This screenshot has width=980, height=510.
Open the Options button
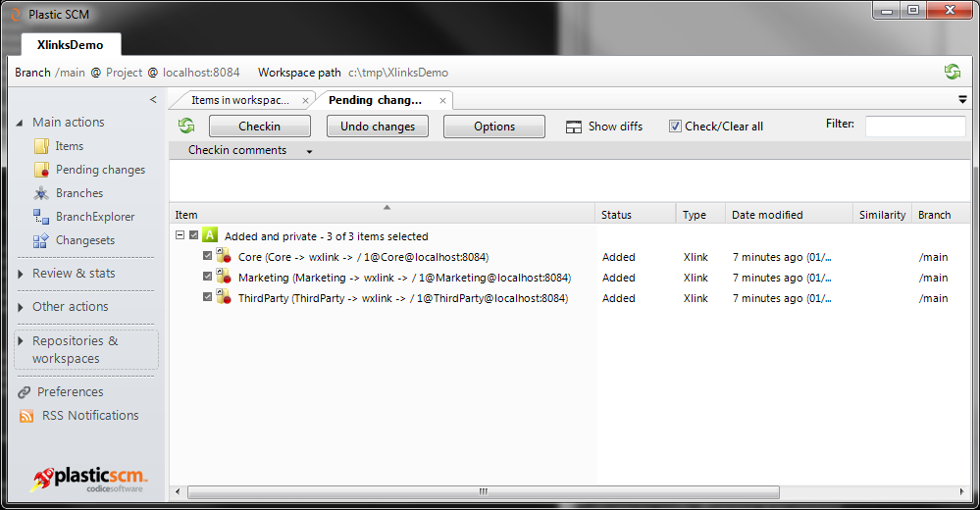click(494, 127)
